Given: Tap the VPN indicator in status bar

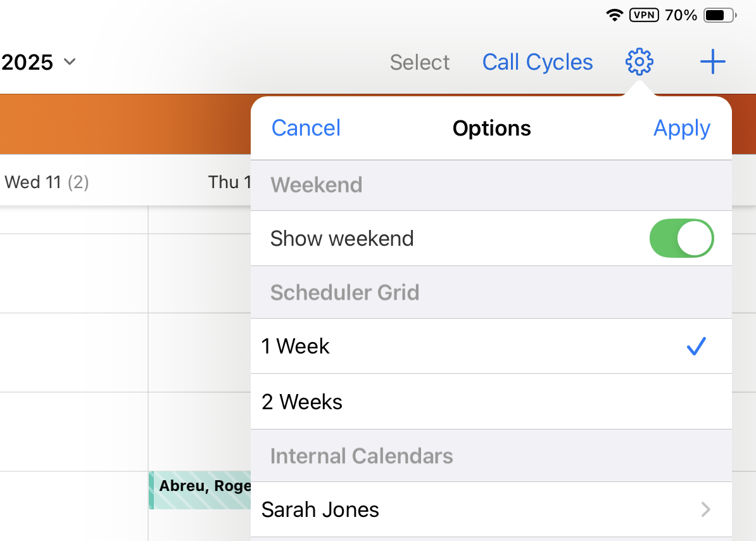Looking at the screenshot, I should coord(644,15).
